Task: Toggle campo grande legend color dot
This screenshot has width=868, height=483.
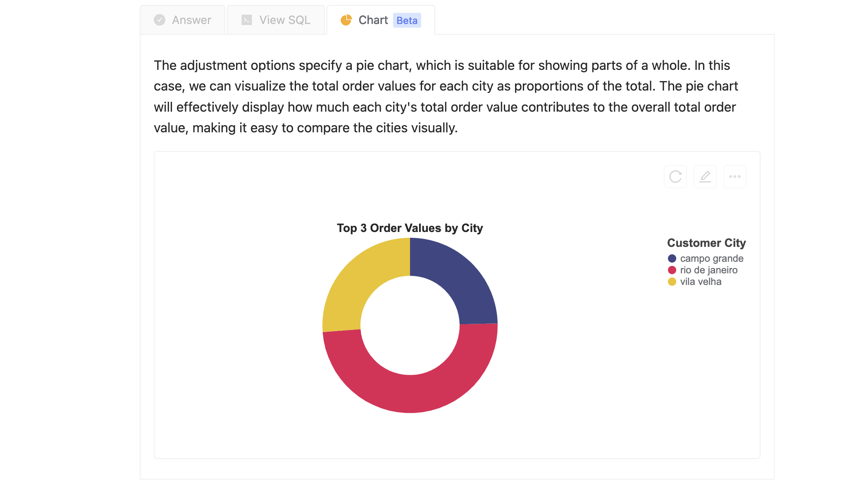Action: (672, 258)
